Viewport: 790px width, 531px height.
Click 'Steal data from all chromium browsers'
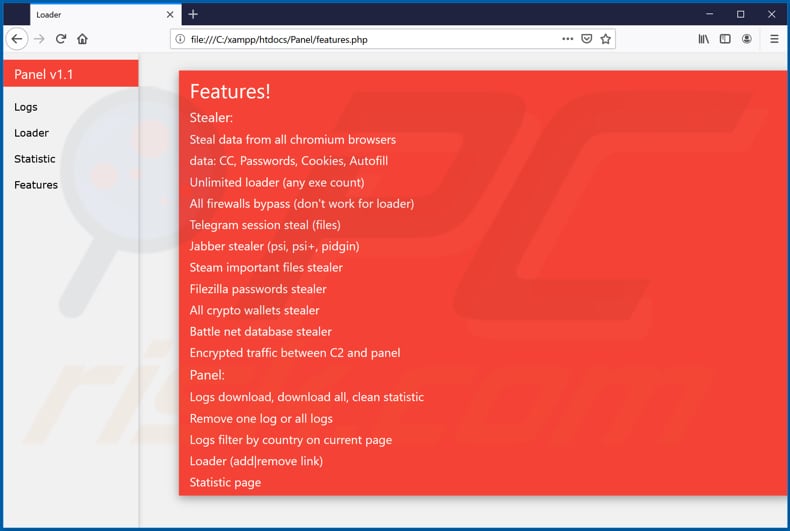click(293, 140)
